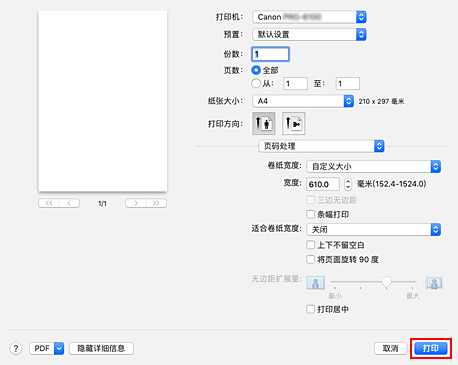Image resolution: width=458 pixels, height=365 pixels.
Task: Click the 210 x 297 毫米 text
Action: pos(381,101)
